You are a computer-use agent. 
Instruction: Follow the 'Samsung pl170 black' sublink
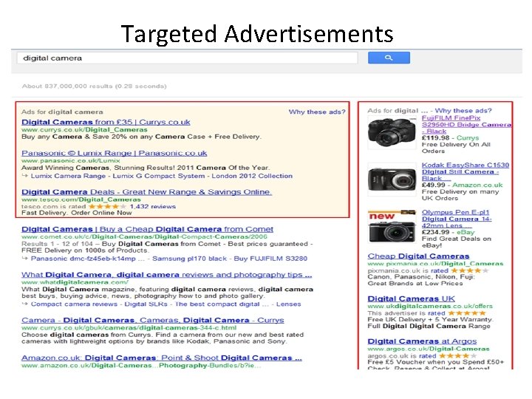(x=189, y=259)
